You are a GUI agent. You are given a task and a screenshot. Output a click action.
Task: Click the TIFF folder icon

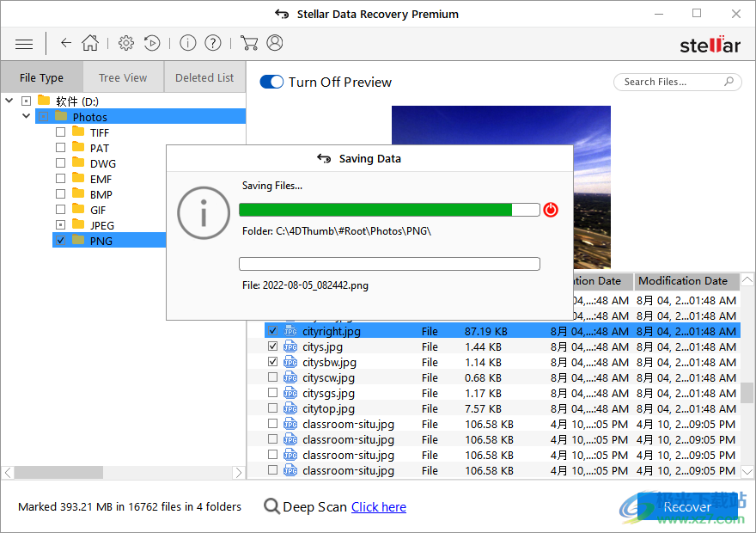coord(78,132)
